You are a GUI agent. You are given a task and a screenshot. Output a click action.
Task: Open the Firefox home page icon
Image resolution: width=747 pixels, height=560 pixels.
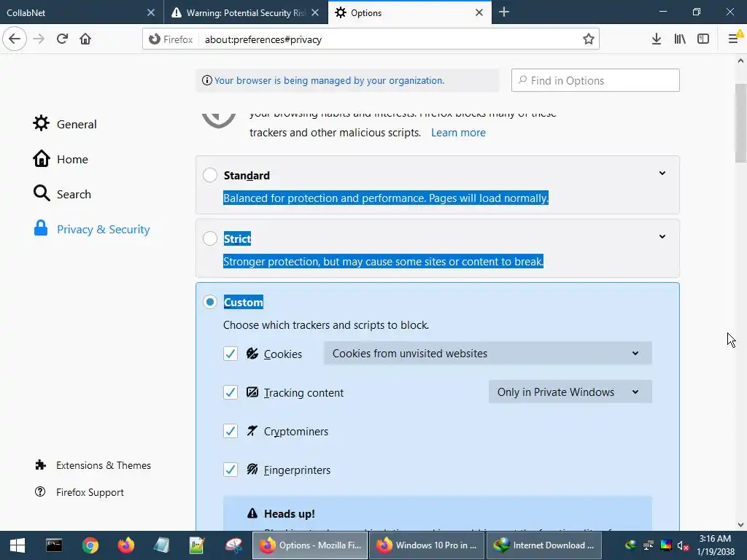pos(85,39)
